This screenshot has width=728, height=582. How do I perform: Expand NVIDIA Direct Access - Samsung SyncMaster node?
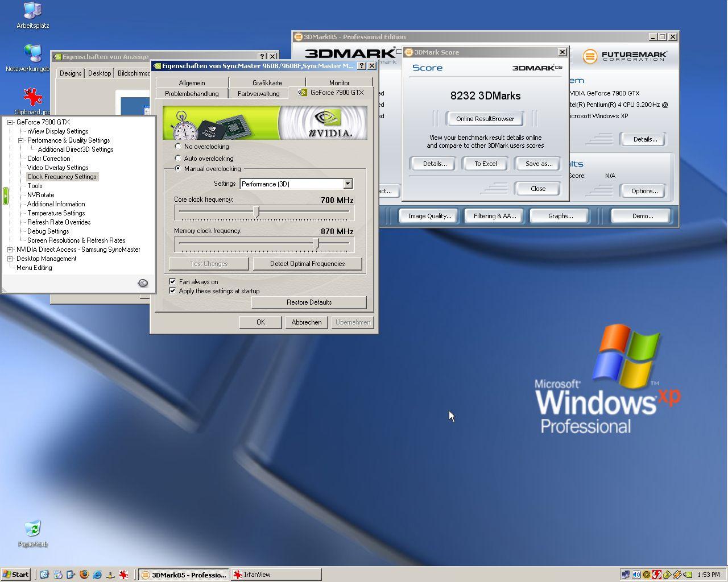coord(10,250)
